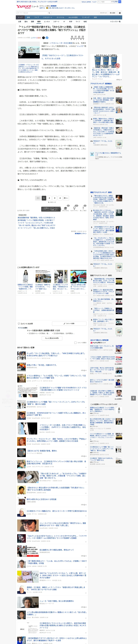Click the comment count icon showing 315

coord(33,38)
